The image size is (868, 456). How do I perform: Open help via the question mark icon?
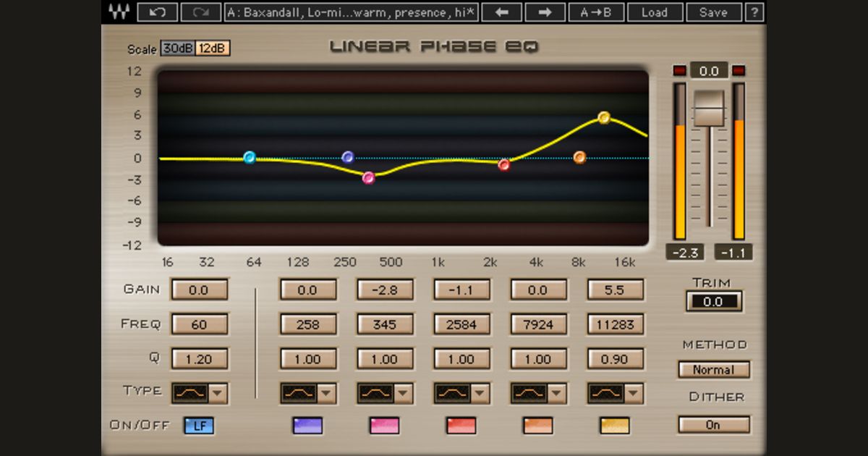(754, 12)
